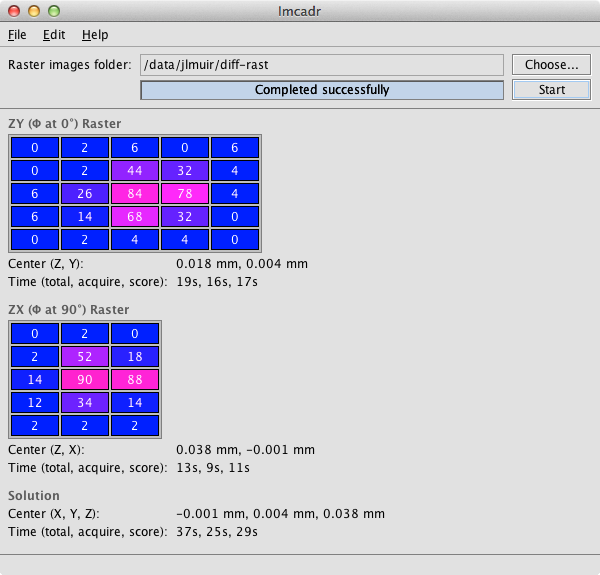This screenshot has height=575, width=600.
Task: Select the ZY raster cell scoring 44
Action: [x=135, y=171]
